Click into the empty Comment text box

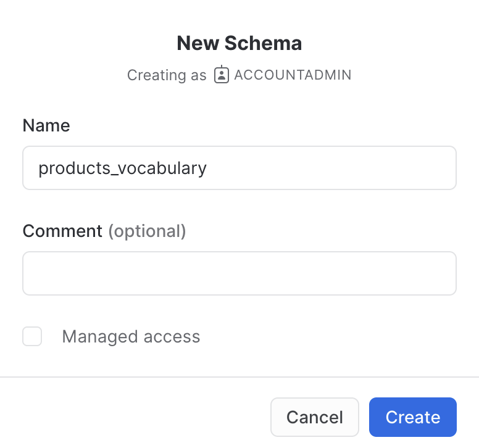point(239,273)
